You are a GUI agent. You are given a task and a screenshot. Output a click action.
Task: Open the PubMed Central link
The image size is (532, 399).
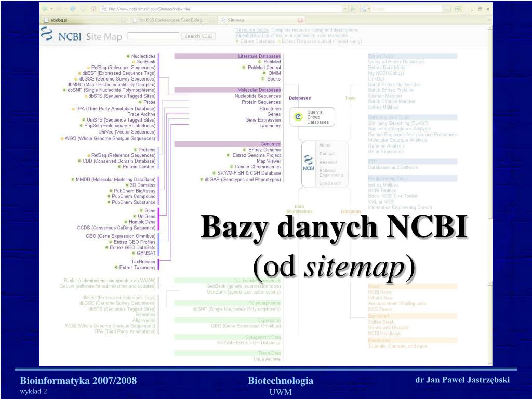coord(264,68)
